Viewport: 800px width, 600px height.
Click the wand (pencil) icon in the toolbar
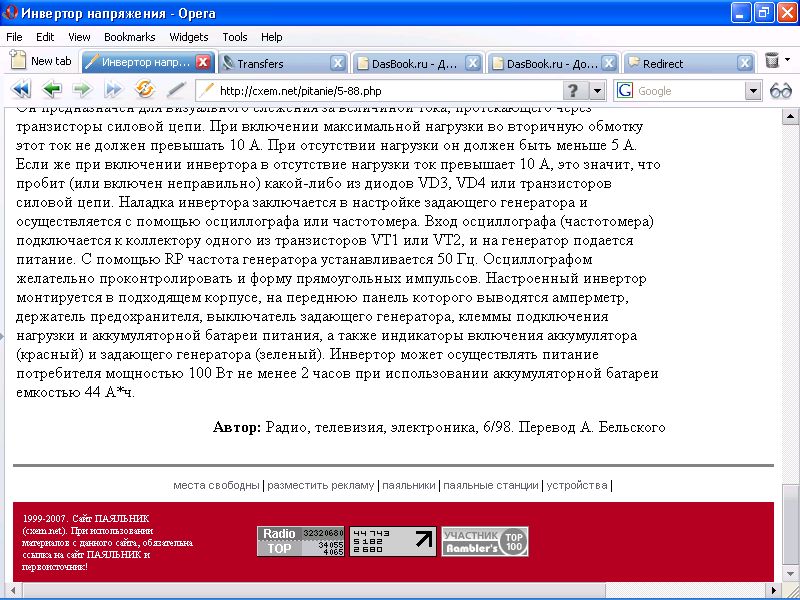coord(174,90)
